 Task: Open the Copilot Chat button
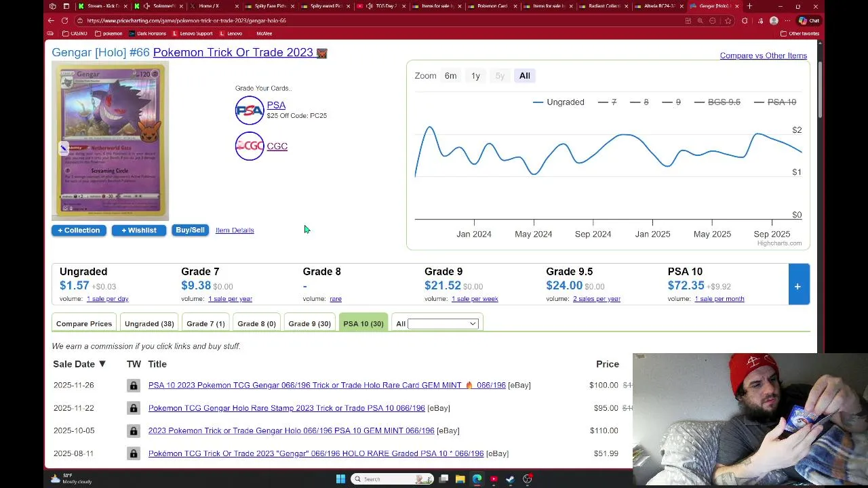pyautogui.click(x=809, y=20)
